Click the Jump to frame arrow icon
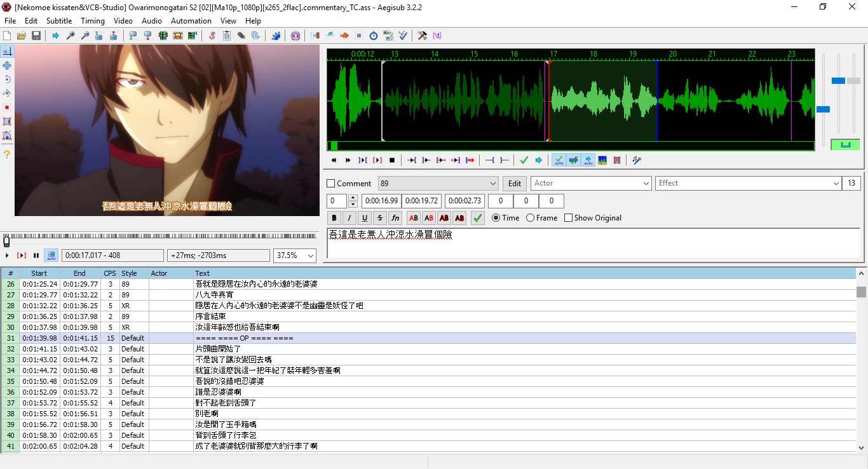The height and width of the screenshot is (469, 868). pos(56,36)
